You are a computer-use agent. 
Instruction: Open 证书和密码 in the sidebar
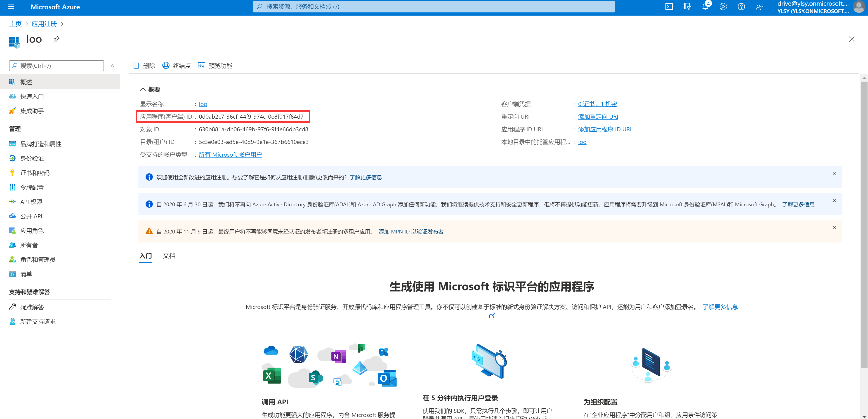coord(35,173)
